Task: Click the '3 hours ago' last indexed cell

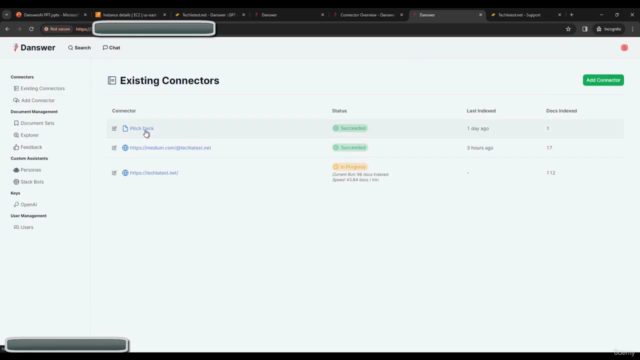Action: tap(480, 148)
